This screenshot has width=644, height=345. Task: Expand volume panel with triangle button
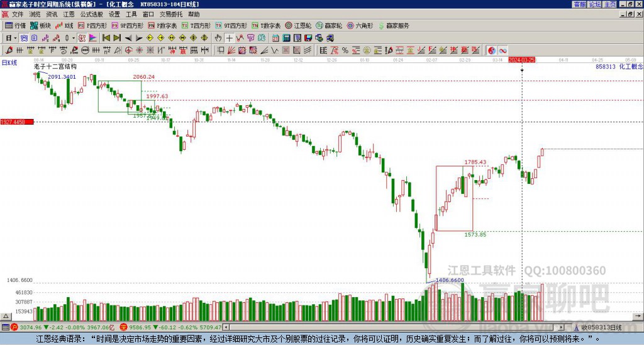[x=5, y=316]
